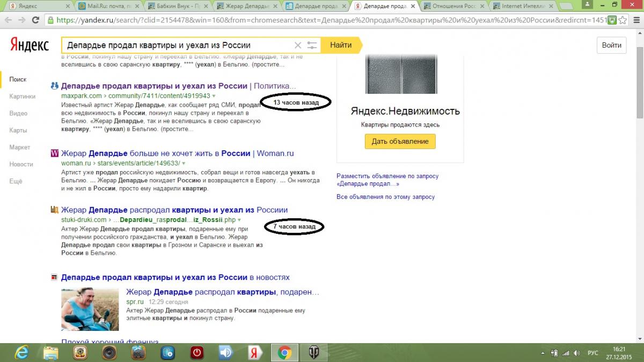This screenshot has width=644, height=362.
Task: Click the red power button taskbar icon
Action: (x=197, y=352)
